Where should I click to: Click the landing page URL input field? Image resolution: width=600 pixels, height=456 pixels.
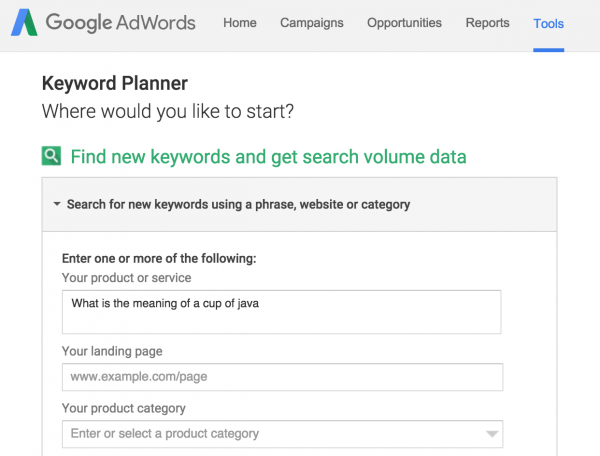click(282, 377)
